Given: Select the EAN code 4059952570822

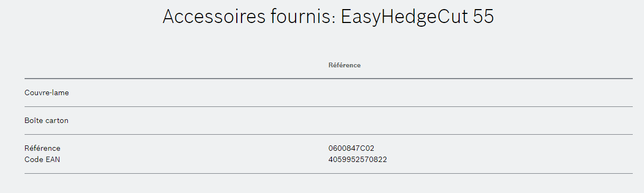Looking at the screenshot, I should [x=358, y=159].
